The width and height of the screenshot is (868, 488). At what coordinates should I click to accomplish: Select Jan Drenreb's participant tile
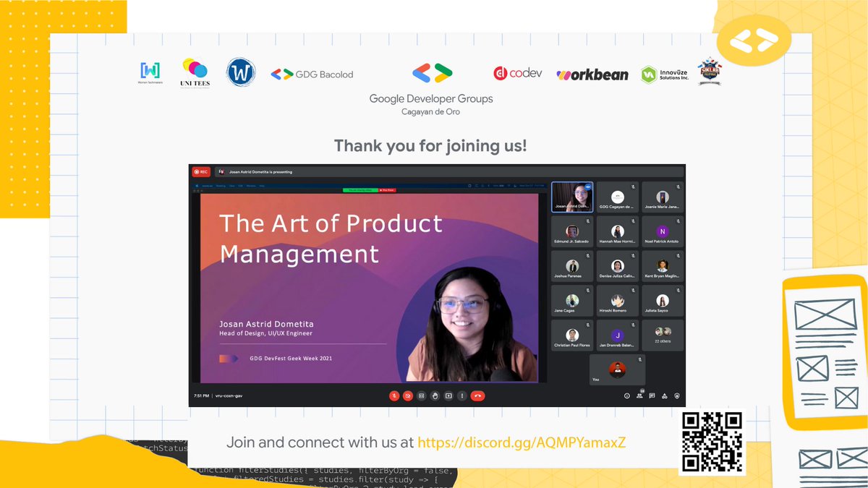617,335
